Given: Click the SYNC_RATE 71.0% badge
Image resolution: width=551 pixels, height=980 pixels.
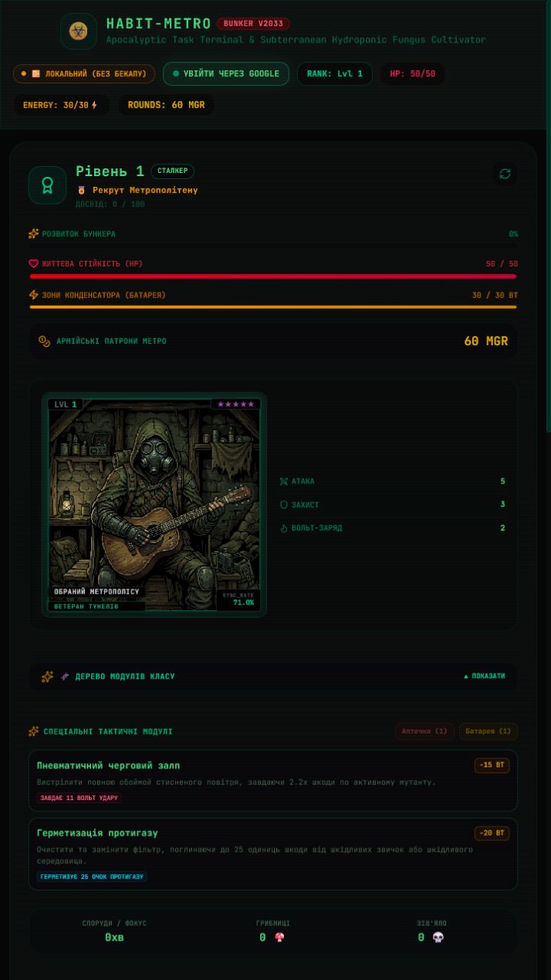Looking at the screenshot, I should tap(238, 599).
